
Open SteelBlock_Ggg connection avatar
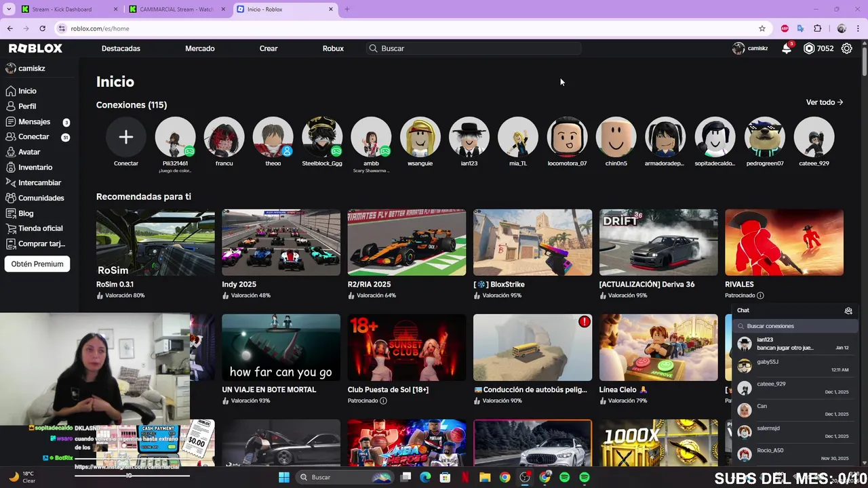tap(322, 137)
